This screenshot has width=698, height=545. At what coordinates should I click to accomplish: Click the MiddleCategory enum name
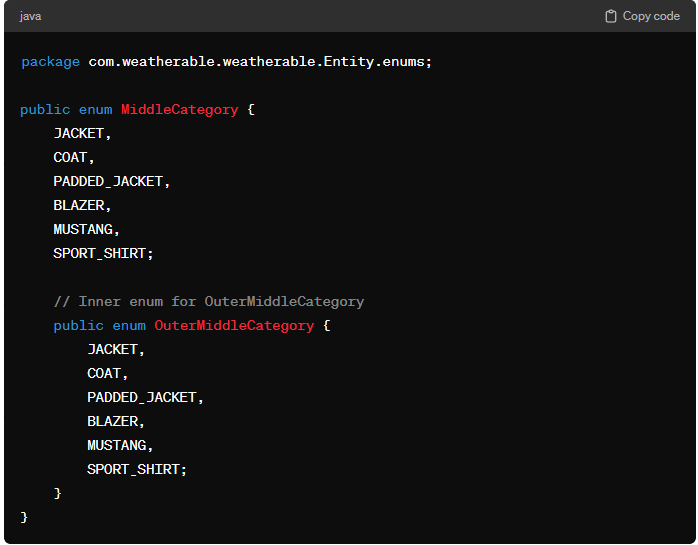(180, 110)
